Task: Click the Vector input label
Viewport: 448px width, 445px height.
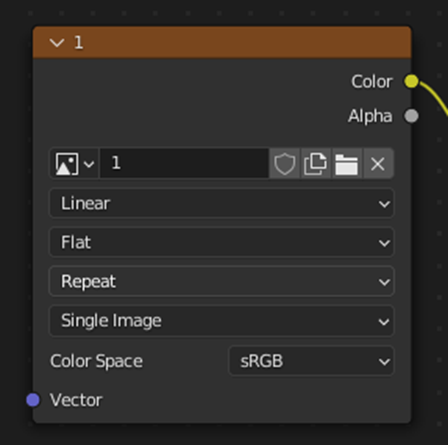Action: tap(76, 400)
